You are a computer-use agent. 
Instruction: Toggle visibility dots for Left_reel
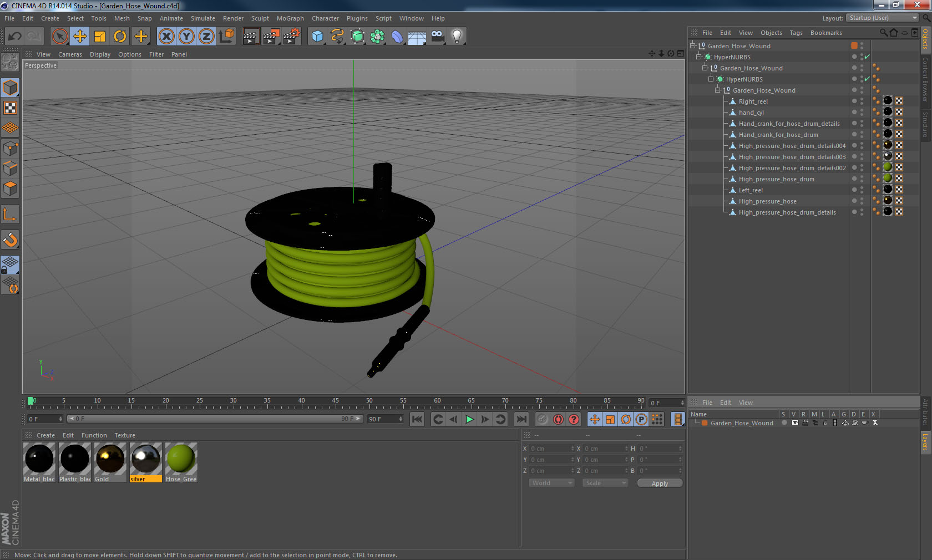[x=862, y=190]
